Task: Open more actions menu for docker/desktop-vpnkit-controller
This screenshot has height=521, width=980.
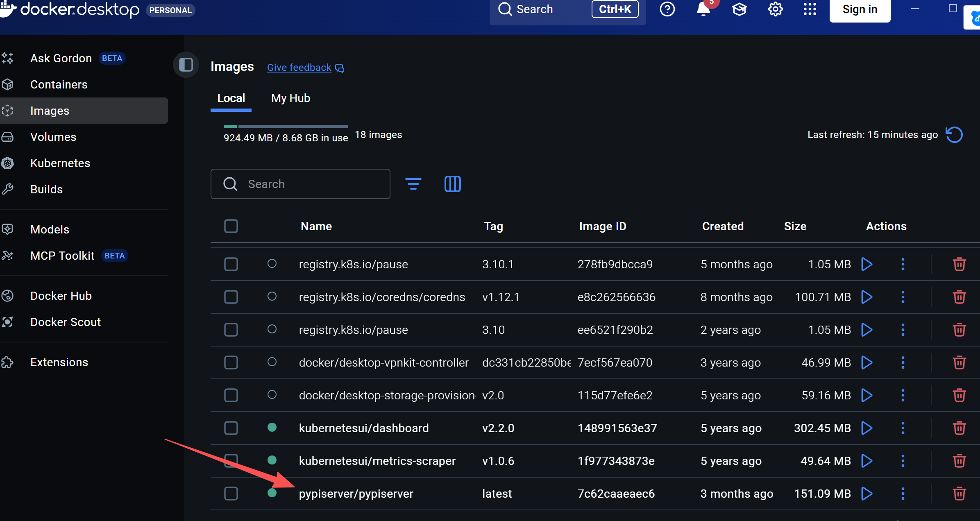Action: 903,362
